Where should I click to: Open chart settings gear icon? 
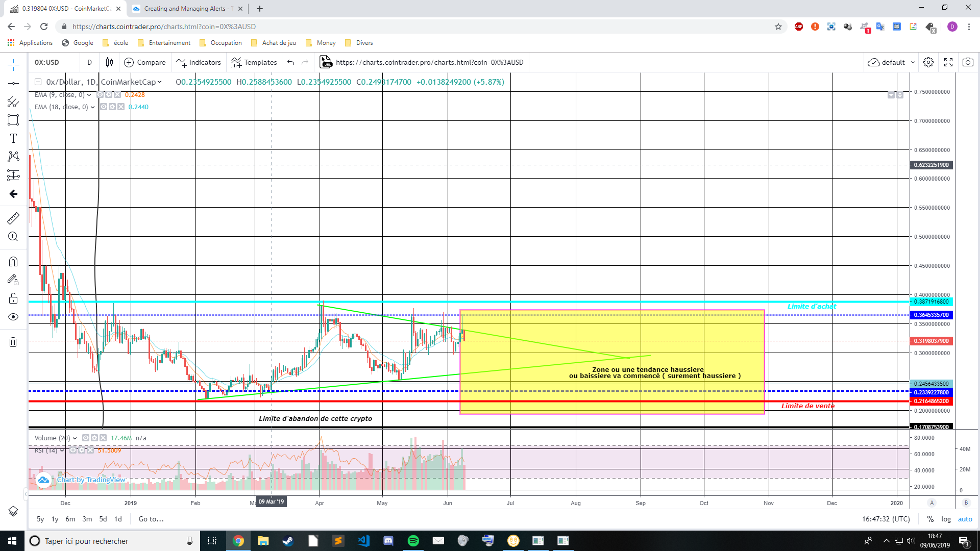click(x=928, y=62)
